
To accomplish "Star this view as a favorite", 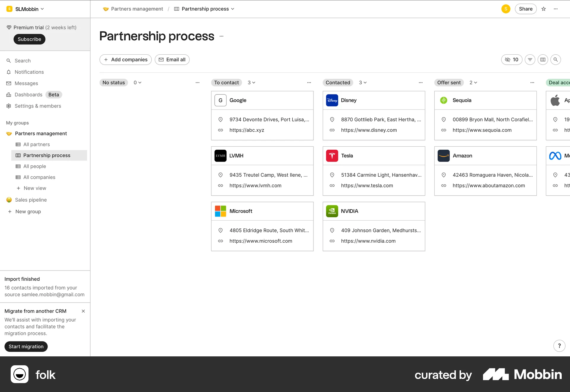I will (544, 9).
